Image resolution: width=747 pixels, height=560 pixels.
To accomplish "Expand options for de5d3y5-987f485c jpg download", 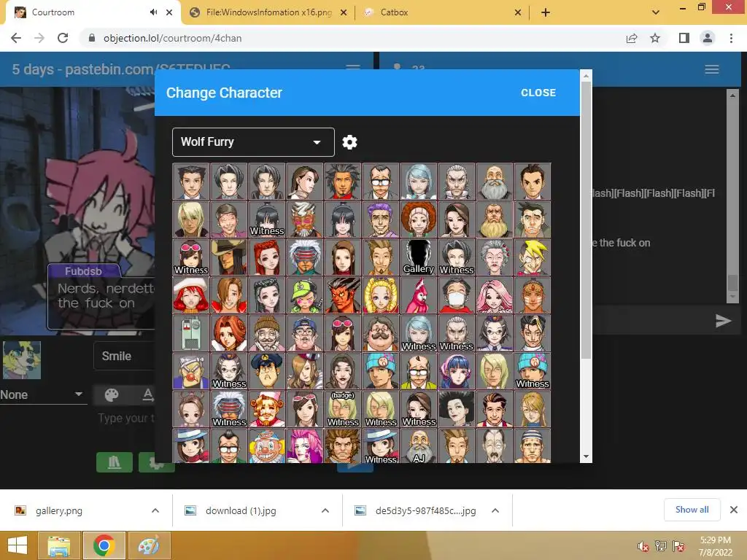I will (495, 510).
